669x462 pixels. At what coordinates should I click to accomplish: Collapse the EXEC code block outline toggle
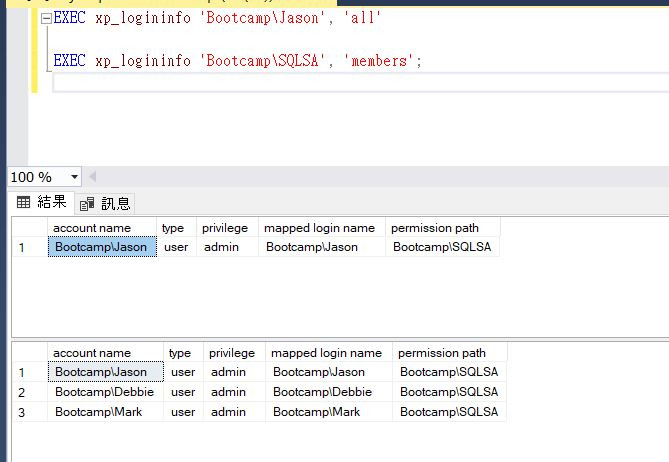click(46, 18)
